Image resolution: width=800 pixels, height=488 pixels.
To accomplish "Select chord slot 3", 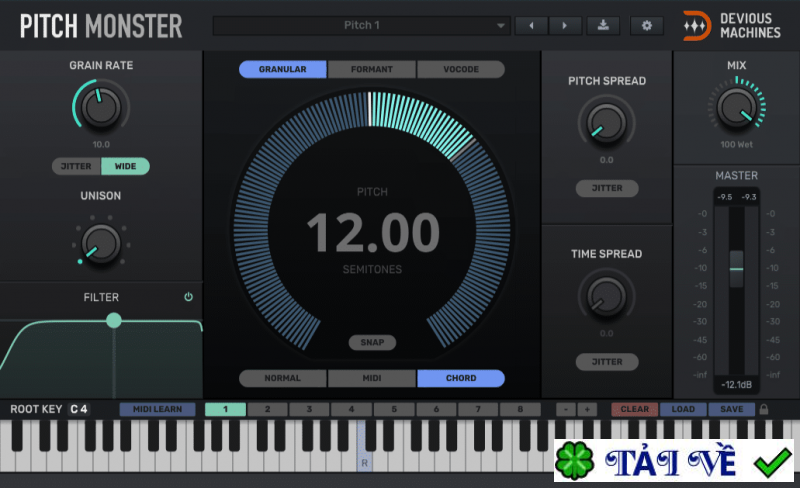I will pyautogui.click(x=309, y=409).
